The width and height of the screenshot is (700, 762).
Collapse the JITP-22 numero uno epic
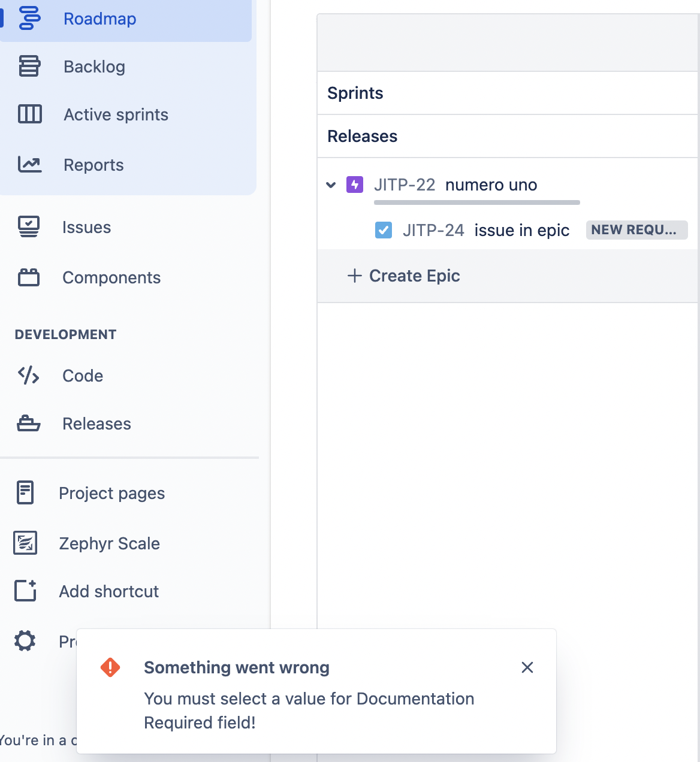pyautogui.click(x=331, y=185)
